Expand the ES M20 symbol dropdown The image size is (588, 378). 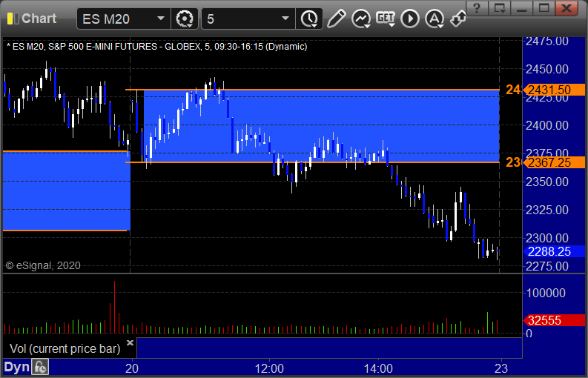pos(160,19)
